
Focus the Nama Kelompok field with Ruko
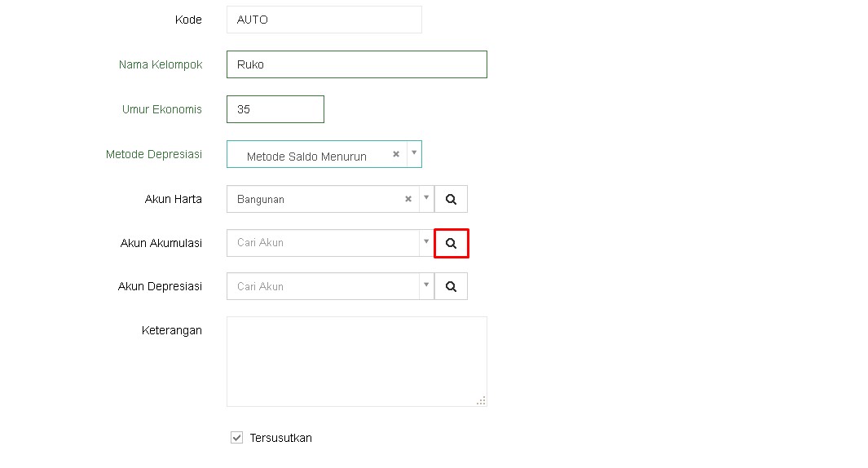click(356, 64)
